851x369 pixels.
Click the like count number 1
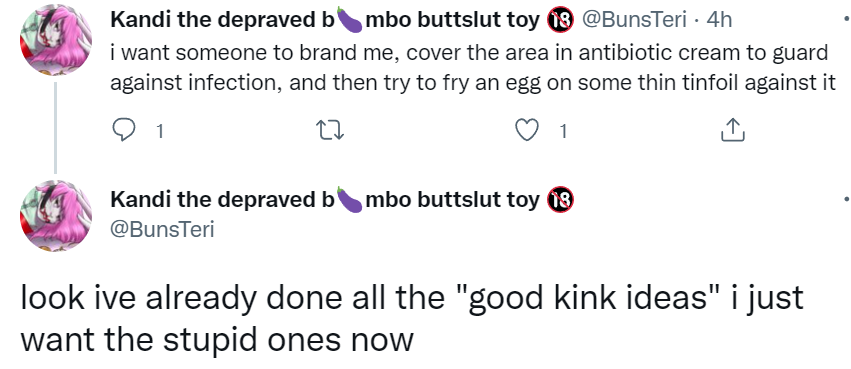[x=563, y=131]
